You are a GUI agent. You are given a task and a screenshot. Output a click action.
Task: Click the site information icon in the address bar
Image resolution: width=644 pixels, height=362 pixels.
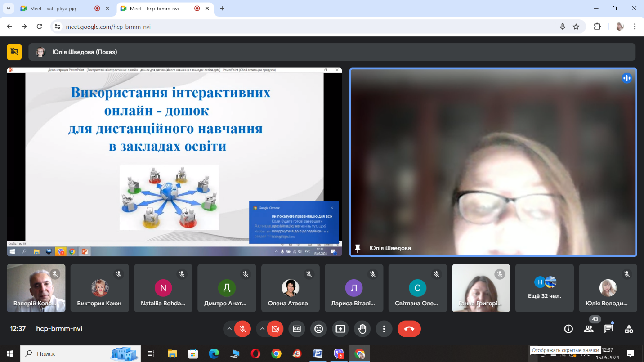[x=57, y=27]
